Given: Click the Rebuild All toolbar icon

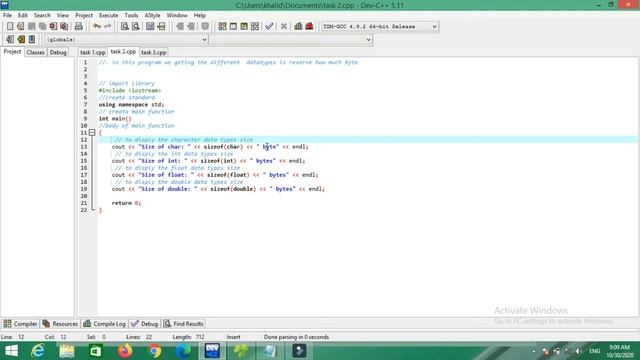Looking at the screenshot, I should pos(255,27).
